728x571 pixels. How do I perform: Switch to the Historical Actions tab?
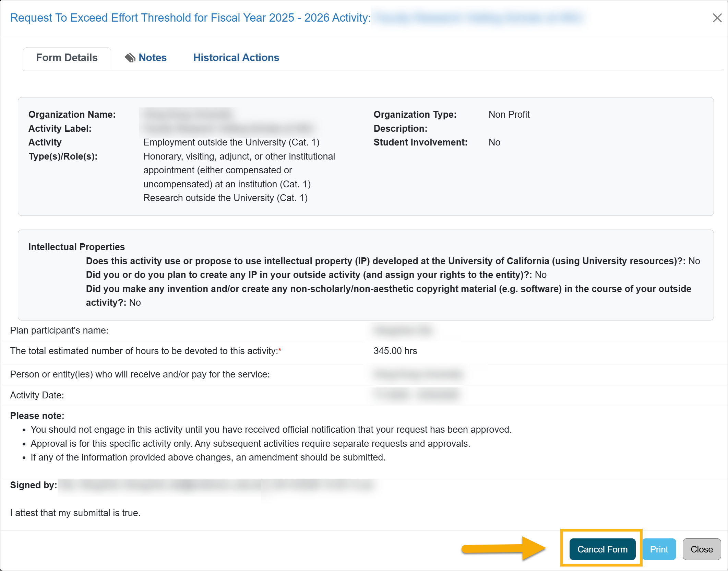pyautogui.click(x=236, y=58)
